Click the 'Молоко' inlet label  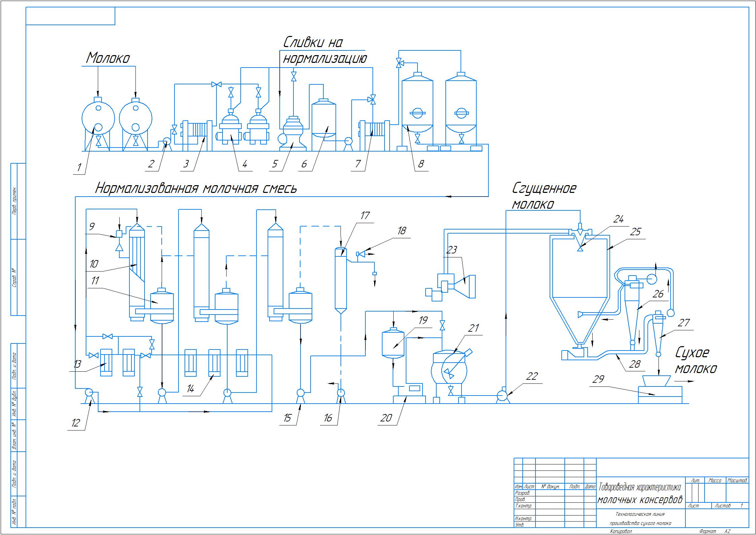pyautogui.click(x=108, y=58)
